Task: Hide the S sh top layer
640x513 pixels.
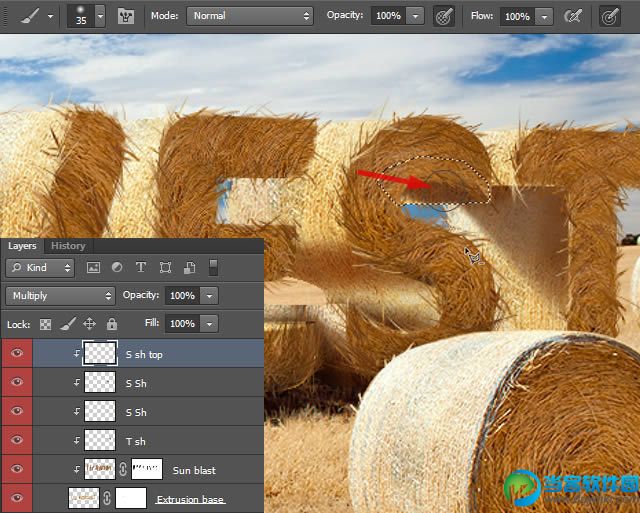Action: pyautogui.click(x=16, y=353)
